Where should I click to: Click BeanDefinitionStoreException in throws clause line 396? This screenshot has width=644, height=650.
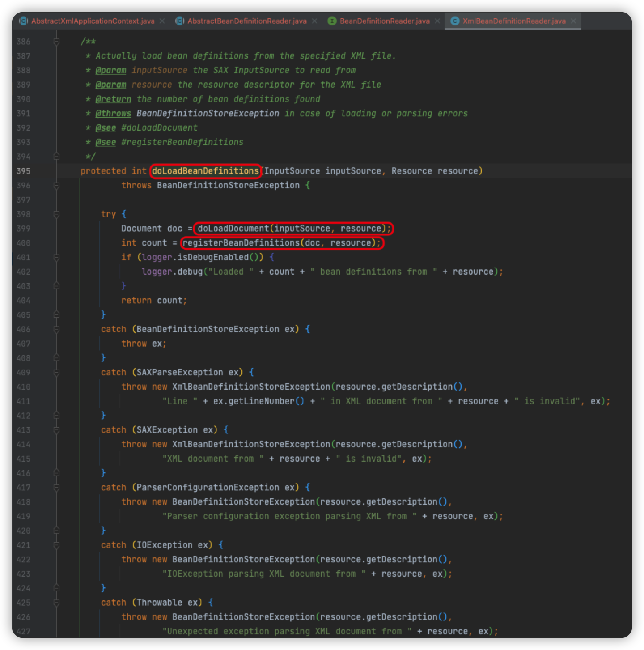click(x=228, y=185)
